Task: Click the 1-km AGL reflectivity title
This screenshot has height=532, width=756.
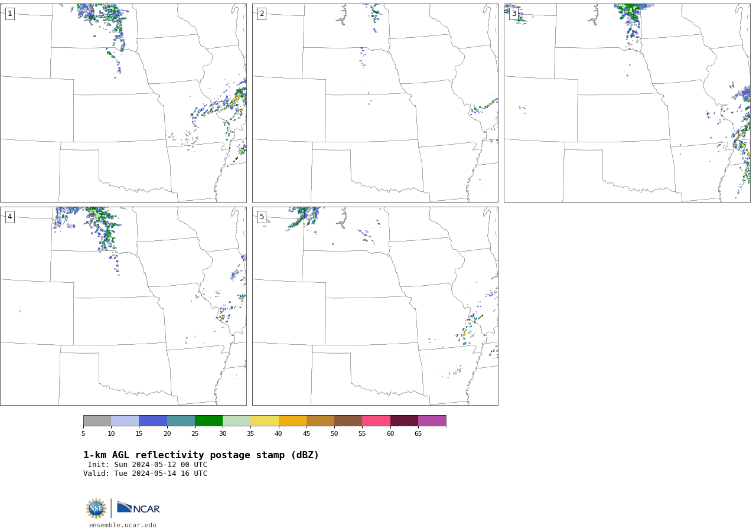Action: pyautogui.click(x=201, y=455)
